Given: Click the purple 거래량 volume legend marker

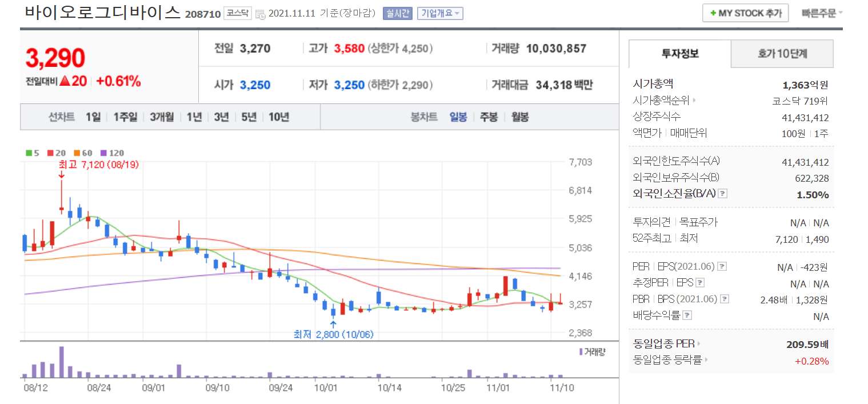Looking at the screenshot, I should click(581, 351).
